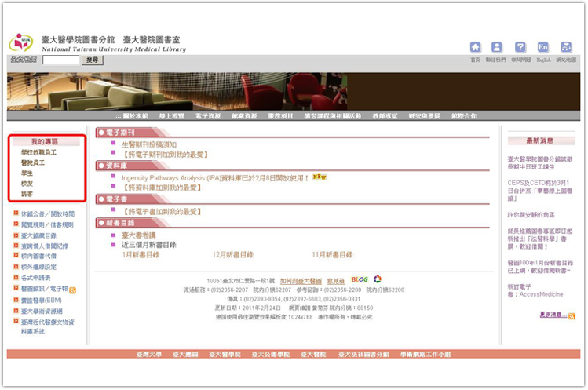This screenshot has height=390, width=588.
Task: Click the RSS icon beside 更多消息
Action: click(572, 316)
